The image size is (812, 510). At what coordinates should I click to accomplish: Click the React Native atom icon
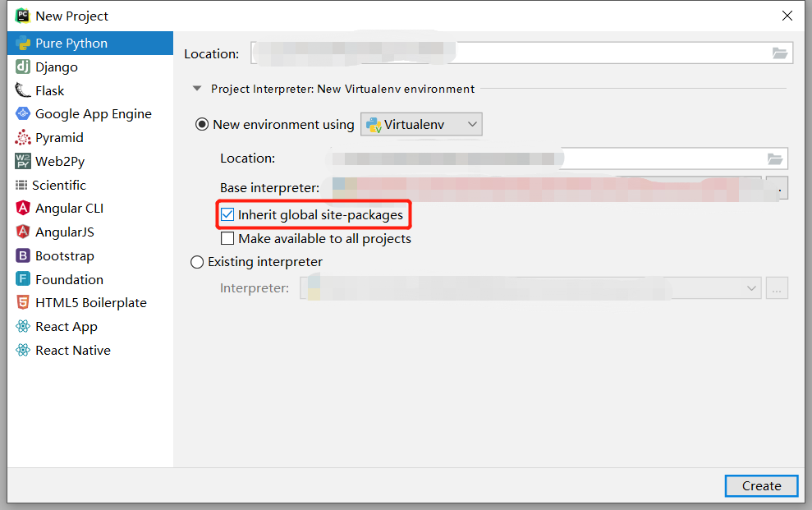[23, 350]
